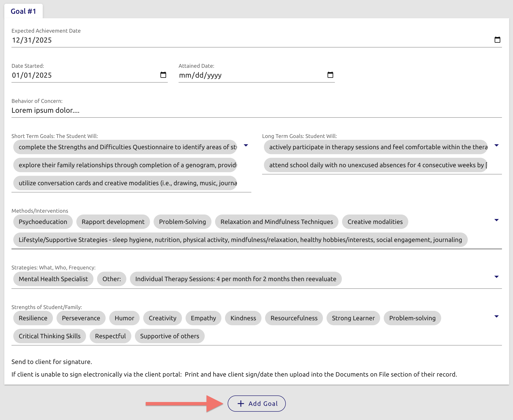Image resolution: width=513 pixels, height=420 pixels.
Task: Click the Problem-solving strength chip
Action: coord(412,318)
